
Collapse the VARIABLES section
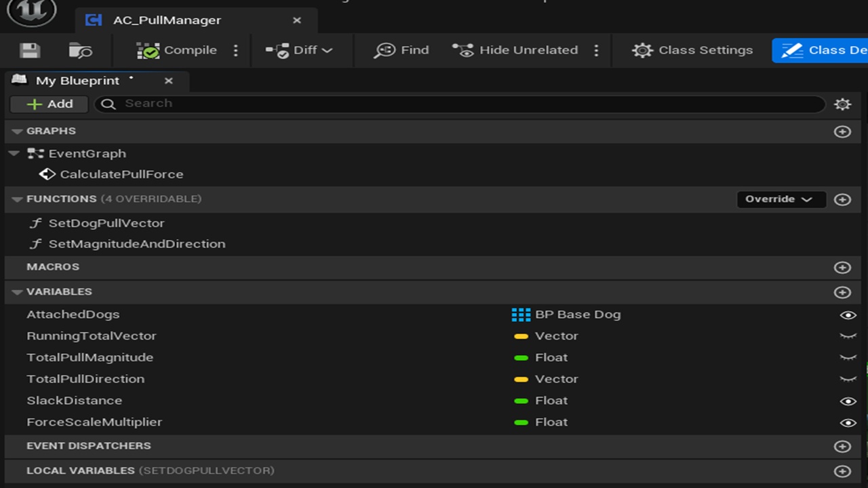click(17, 292)
